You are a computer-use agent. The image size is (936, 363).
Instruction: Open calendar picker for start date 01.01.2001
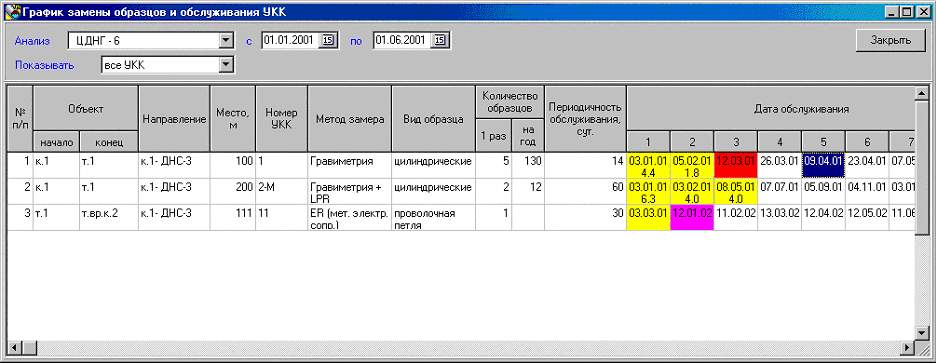(x=328, y=41)
